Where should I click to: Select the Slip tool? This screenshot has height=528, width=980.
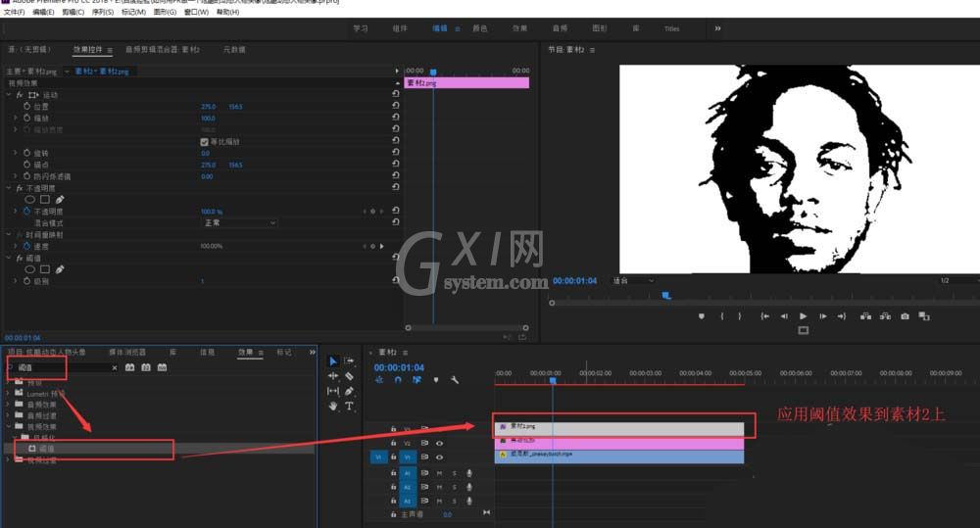332,391
